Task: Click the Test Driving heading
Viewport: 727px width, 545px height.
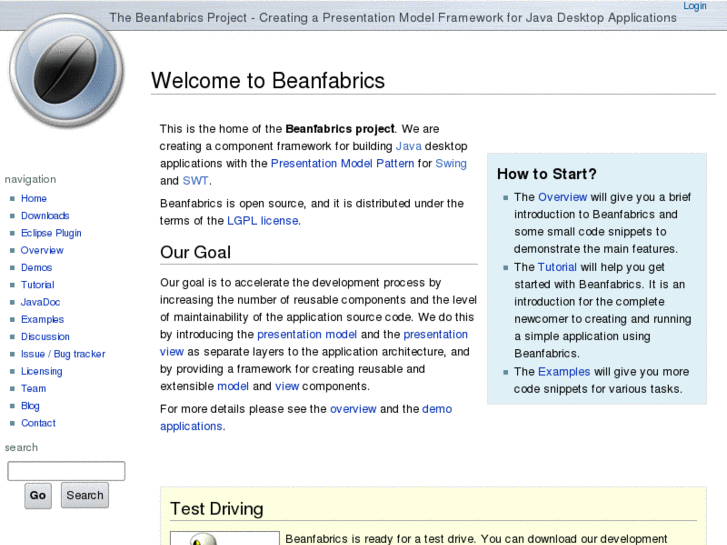Action: click(x=217, y=509)
